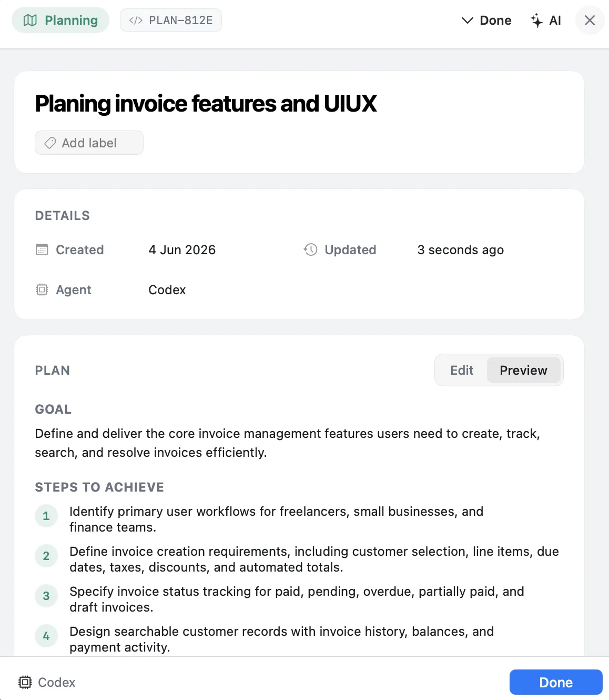Image resolution: width=609 pixels, height=700 pixels.
Task: Close the plan panel with X
Action: pos(590,21)
